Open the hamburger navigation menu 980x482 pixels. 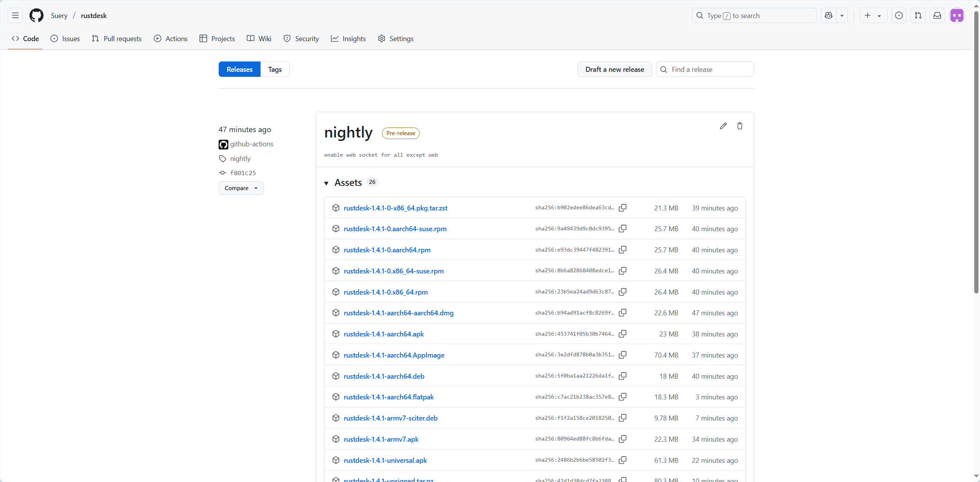(x=15, y=15)
